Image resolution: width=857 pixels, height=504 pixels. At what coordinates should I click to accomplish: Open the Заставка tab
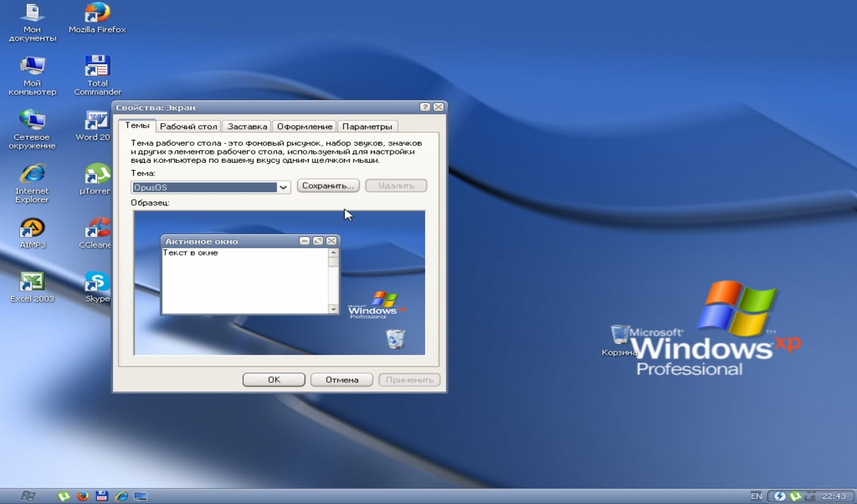point(247,127)
